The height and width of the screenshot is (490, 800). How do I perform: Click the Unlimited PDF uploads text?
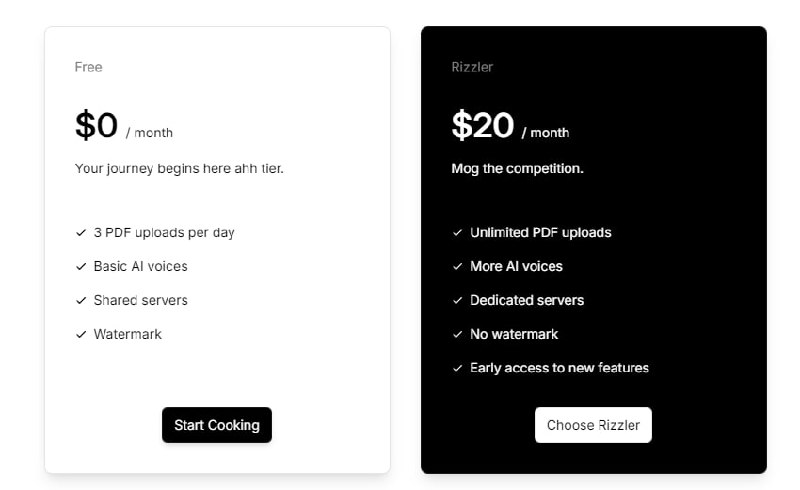pyautogui.click(x=540, y=232)
